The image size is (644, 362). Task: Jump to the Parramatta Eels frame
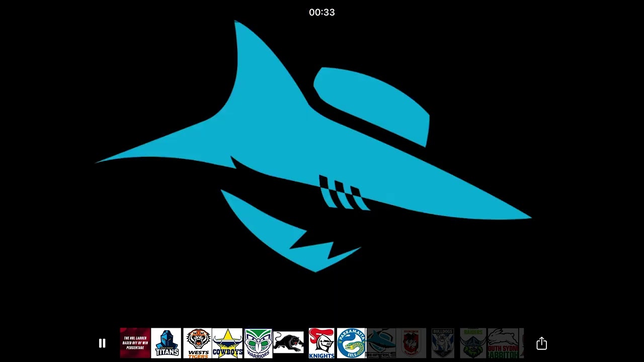tap(351, 343)
